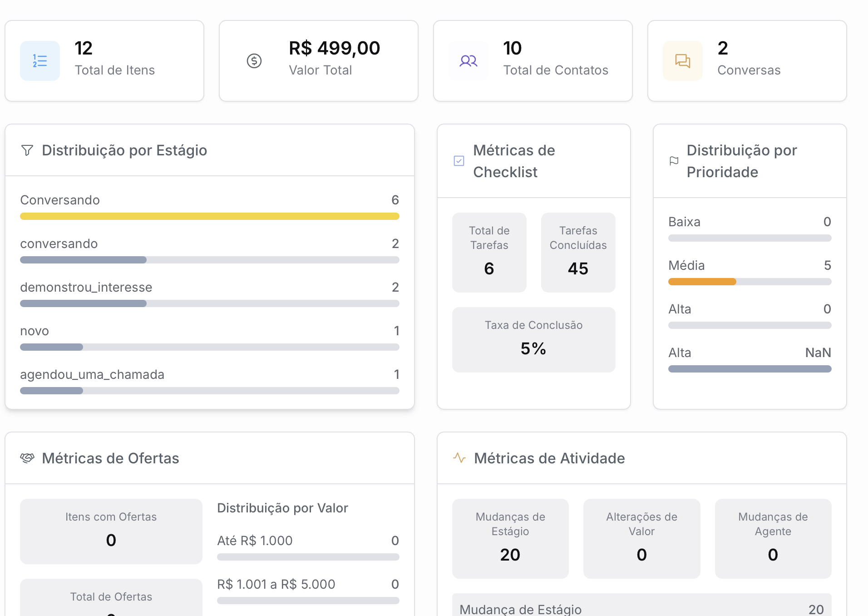Click the yellow Conversando progress bar
The image size is (868, 616).
[x=209, y=216]
